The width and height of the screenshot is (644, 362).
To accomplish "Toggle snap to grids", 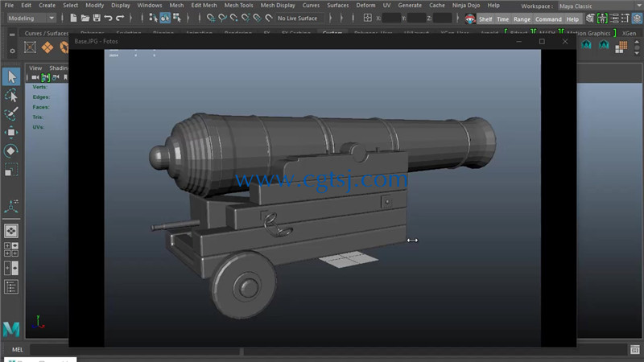I will [211, 18].
